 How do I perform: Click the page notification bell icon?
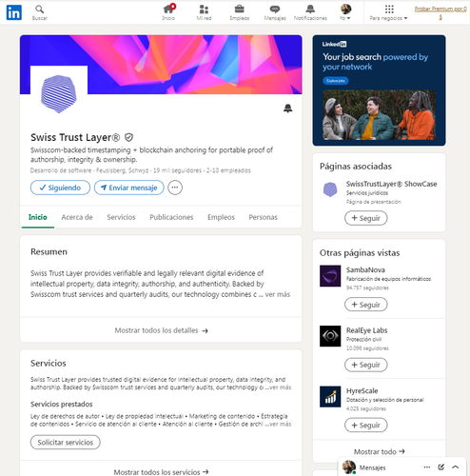pos(287,109)
